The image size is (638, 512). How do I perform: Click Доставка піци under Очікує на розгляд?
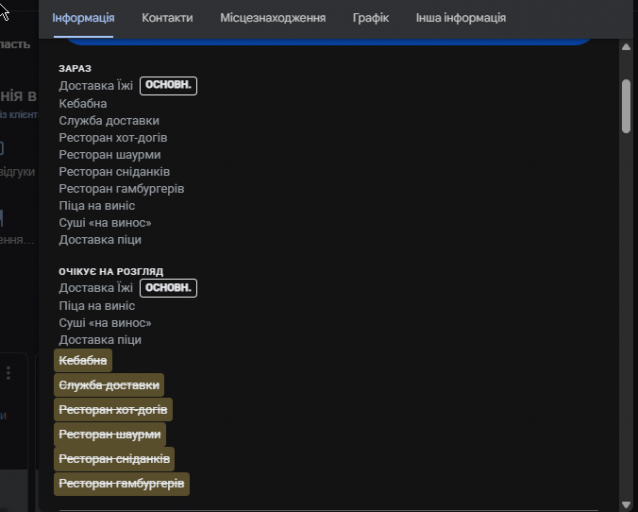100,340
